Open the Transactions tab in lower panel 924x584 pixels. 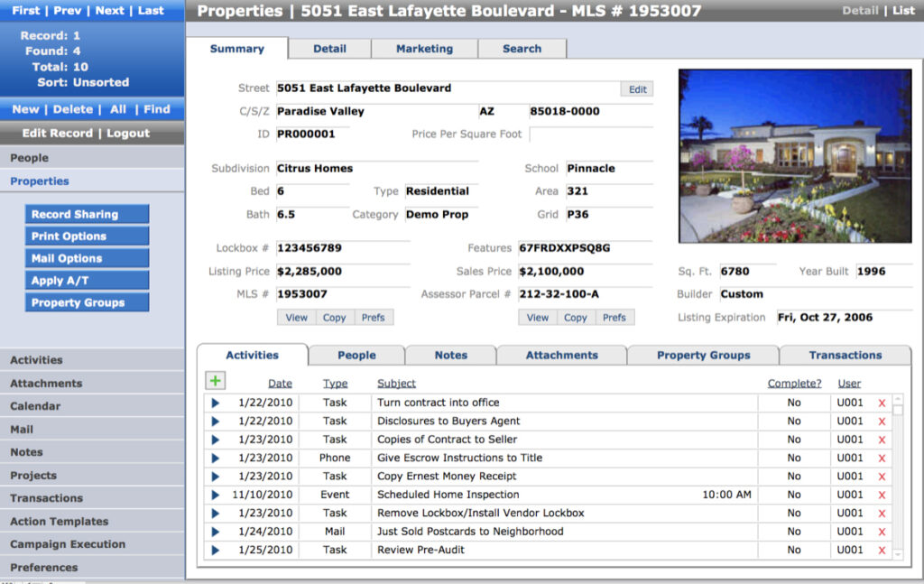(x=845, y=356)
